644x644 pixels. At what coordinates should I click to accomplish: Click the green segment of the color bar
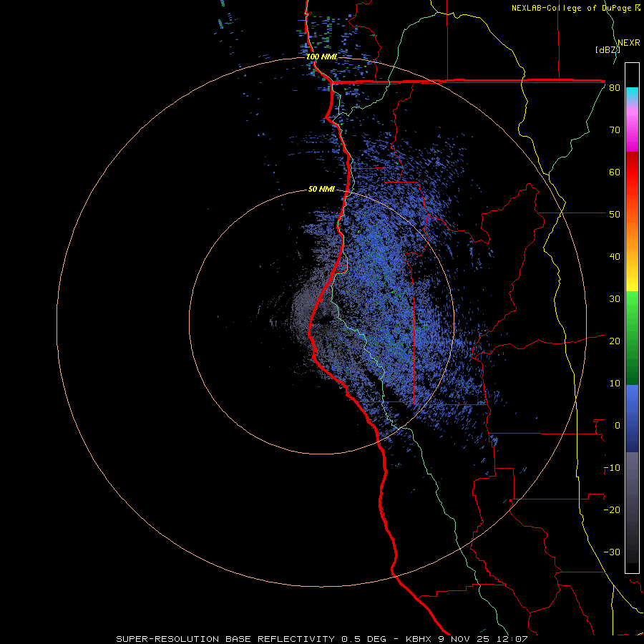(x=632, y=338)
